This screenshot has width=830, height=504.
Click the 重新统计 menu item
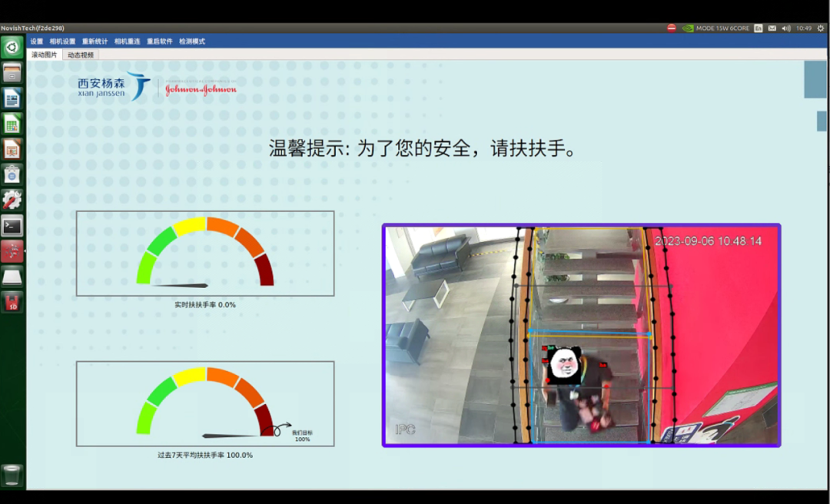[95, 41]
